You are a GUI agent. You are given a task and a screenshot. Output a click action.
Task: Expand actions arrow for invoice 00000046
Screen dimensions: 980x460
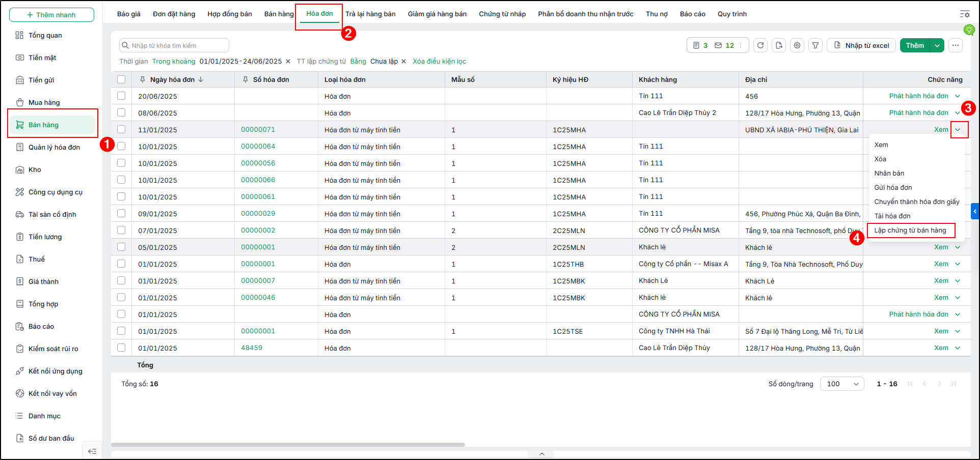pos(958,297)
